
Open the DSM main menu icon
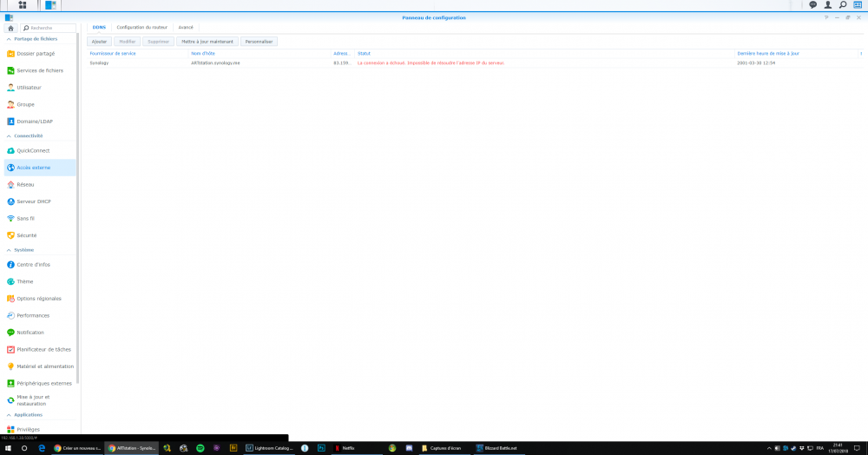tap(23, 5)
